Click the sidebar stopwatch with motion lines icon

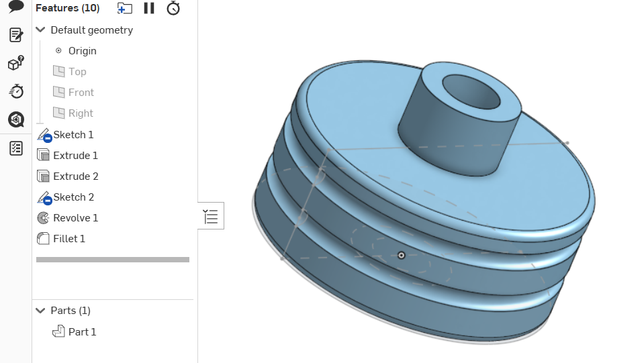coord(16,91)
